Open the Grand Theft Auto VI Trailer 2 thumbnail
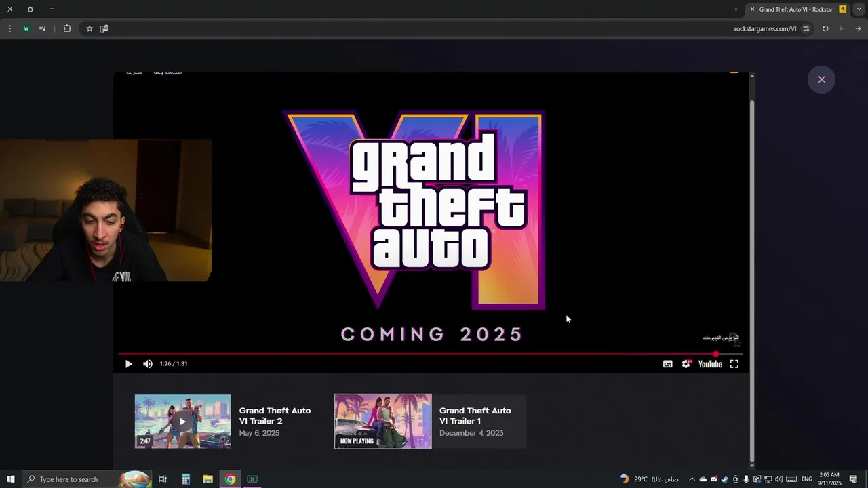Image resolution: width=868 pixels, height=488 pixels. point(182,422)
